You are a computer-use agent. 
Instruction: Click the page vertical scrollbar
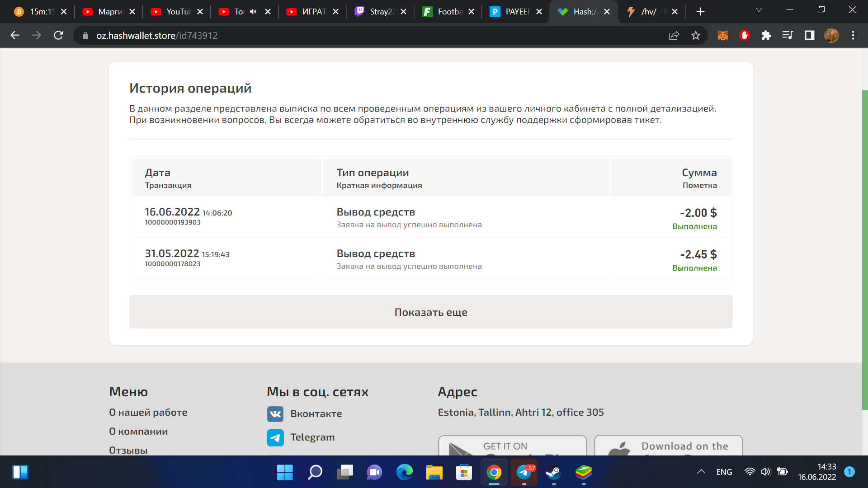[865, 249]
